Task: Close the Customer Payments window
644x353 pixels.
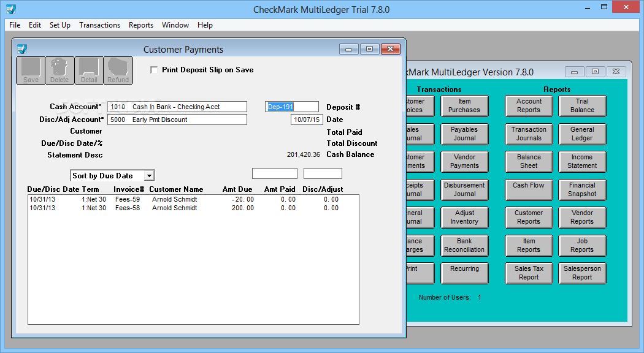Action: click(x=390, y=49)
